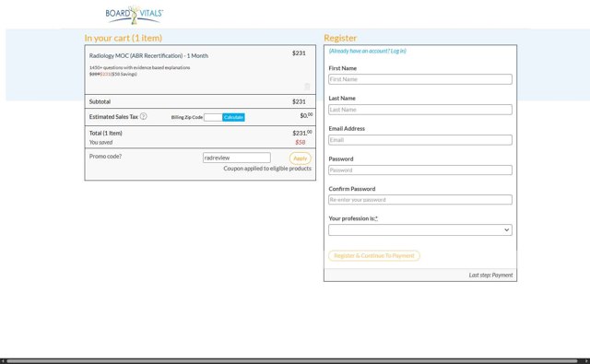Remove cart item using trash icon
Screen dimensions: 590x364
click(307, 87)
